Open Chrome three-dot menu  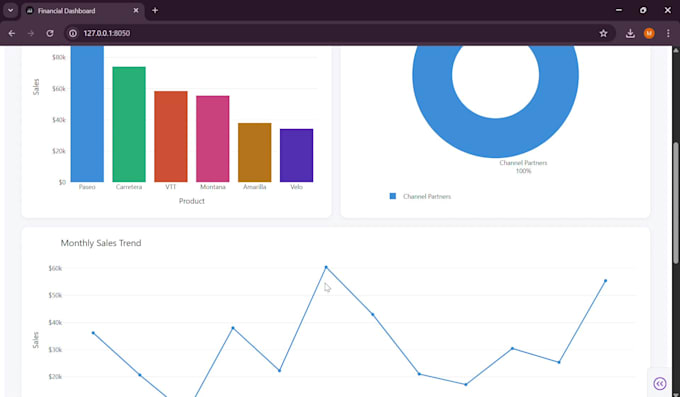(668, 33)
